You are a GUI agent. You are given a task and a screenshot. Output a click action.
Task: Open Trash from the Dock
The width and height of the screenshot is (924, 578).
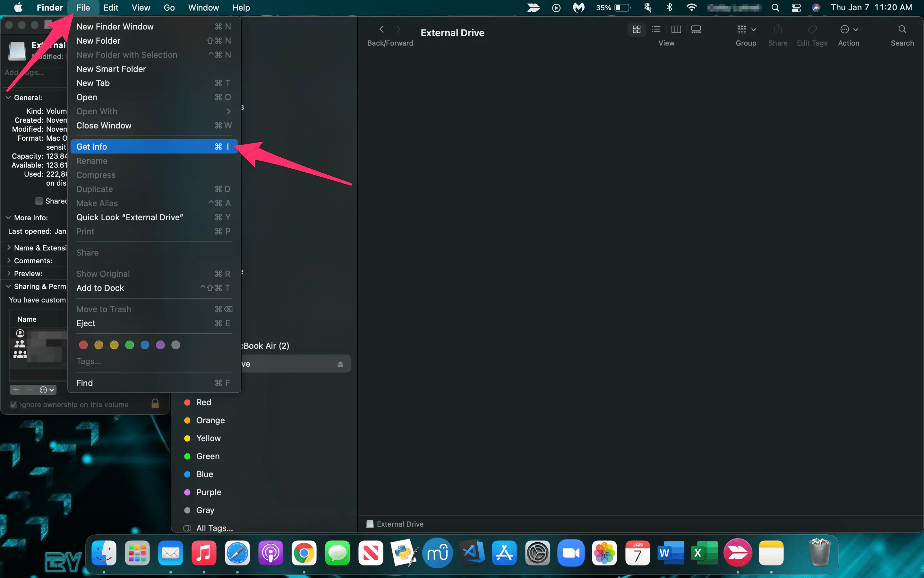819,552
